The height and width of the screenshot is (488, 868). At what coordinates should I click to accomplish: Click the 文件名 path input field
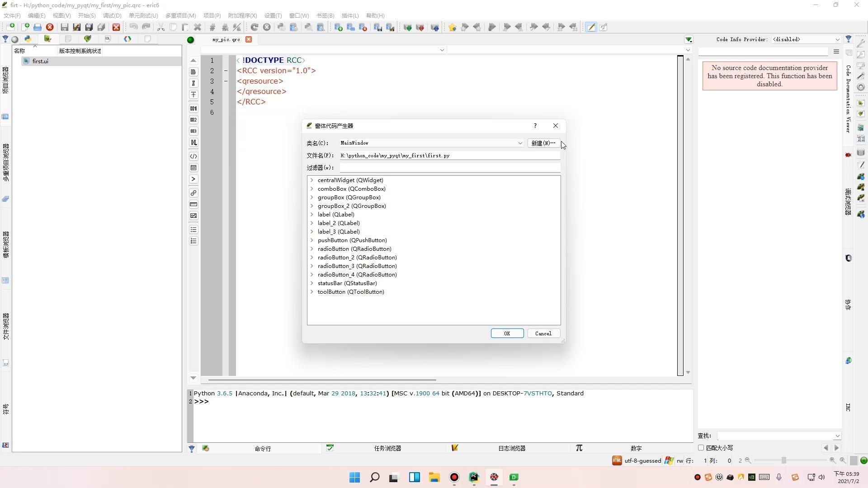450,155
